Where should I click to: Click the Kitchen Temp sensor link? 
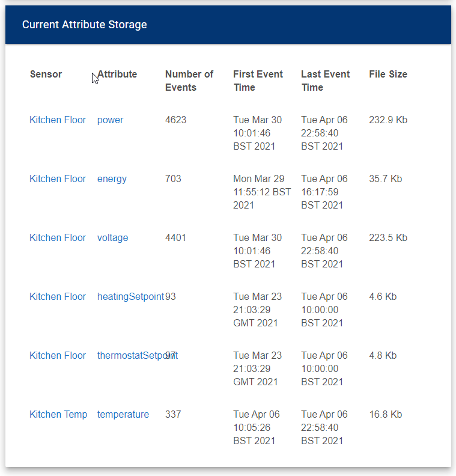coord(58,414)
